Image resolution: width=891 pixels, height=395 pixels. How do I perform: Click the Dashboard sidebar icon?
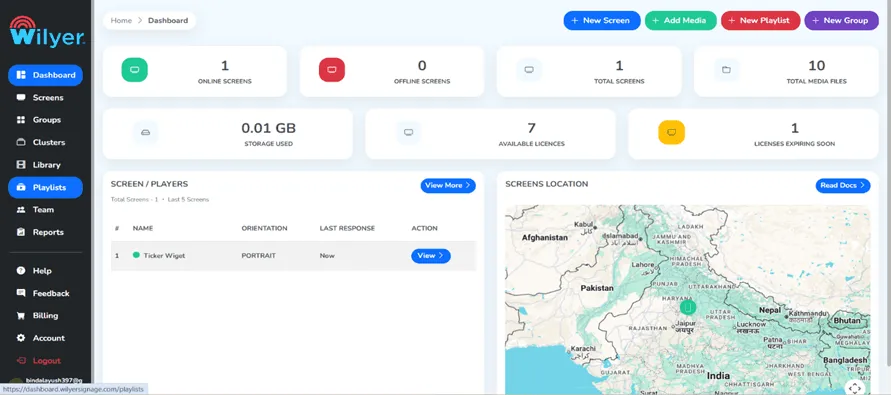(x=21, y=75)
